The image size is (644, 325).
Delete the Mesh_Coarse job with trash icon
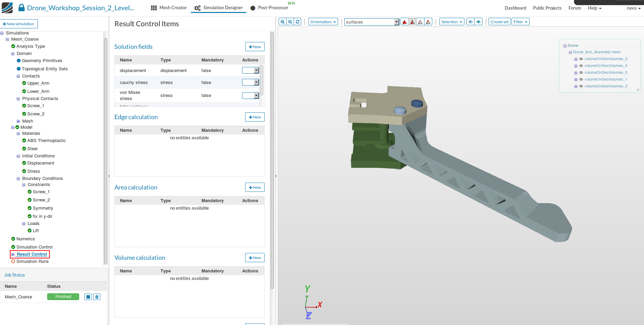pyautogui.click(x=97, y=297)
